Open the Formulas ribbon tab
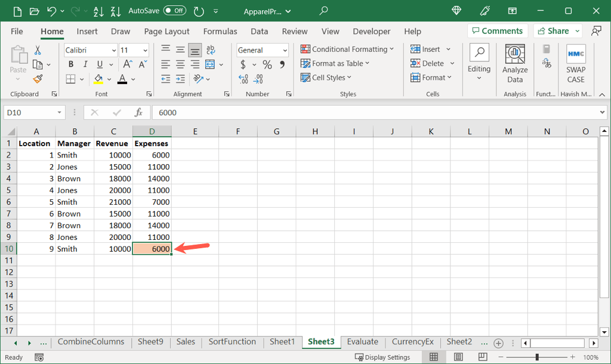Image resolution: width=611 pixels, height=364 pixels. 220,31
